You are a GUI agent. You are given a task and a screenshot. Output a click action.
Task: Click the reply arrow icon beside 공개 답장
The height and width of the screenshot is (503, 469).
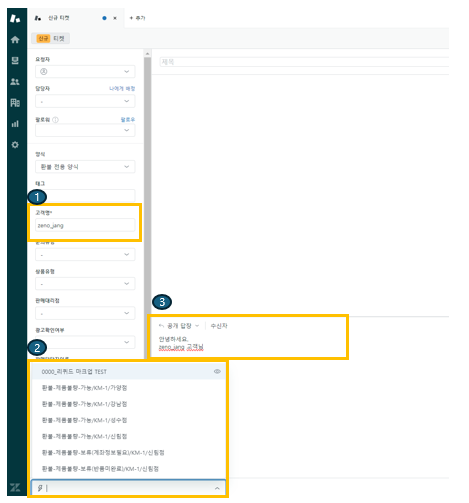162,326
